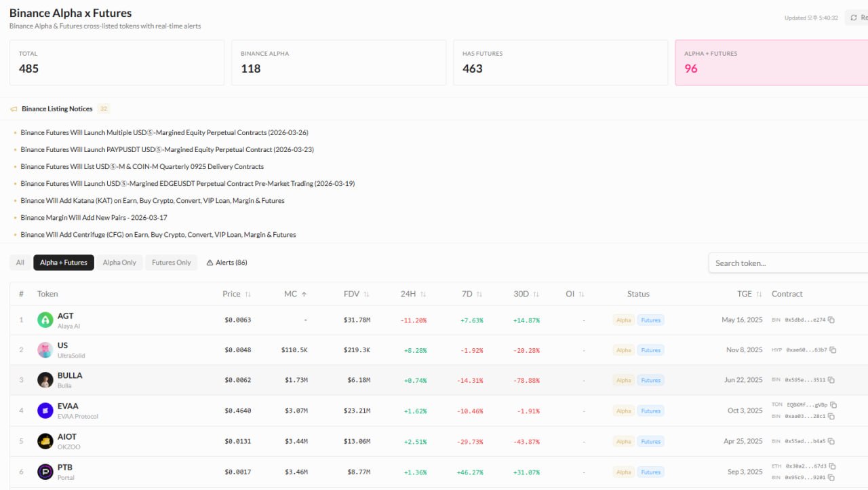
Task: Click the BULLA token avatar icon
Action: point(45,380)
